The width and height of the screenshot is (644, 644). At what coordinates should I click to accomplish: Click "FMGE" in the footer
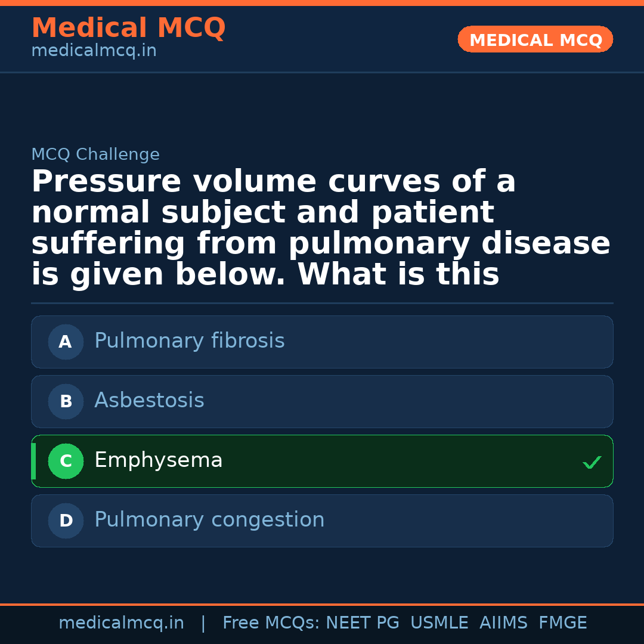tap(562, 623)
